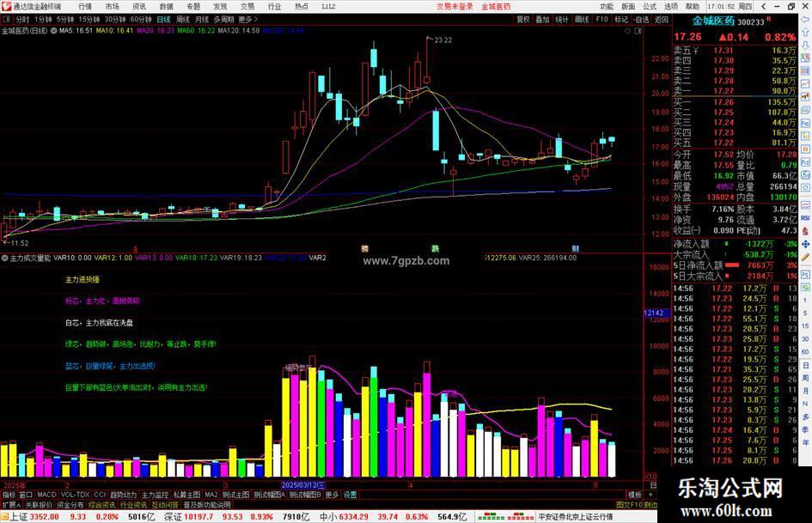Click the 图文F10 button at bottom right
This screenshot has width=812, height=523.
(x=629, y=505)
